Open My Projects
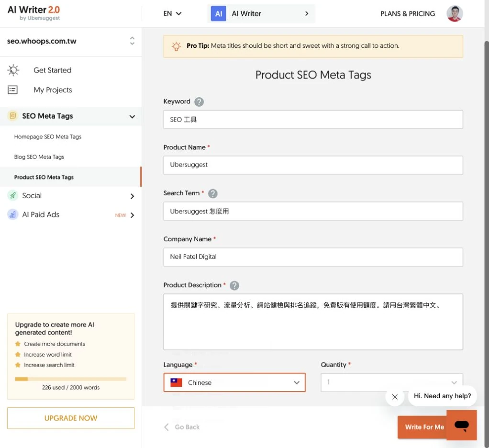This screenshot has height=448, width=489. tap(53, 90)
